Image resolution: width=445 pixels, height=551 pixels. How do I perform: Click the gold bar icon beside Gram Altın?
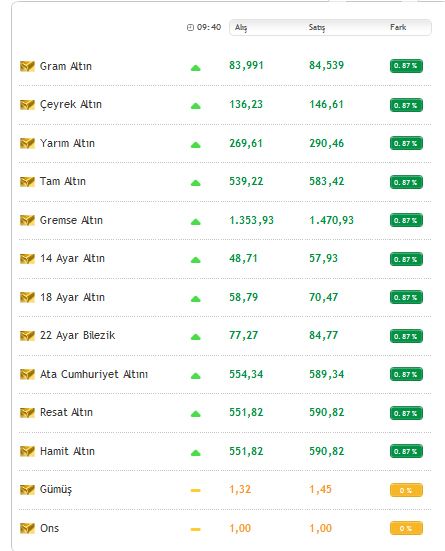click(27, 66)
